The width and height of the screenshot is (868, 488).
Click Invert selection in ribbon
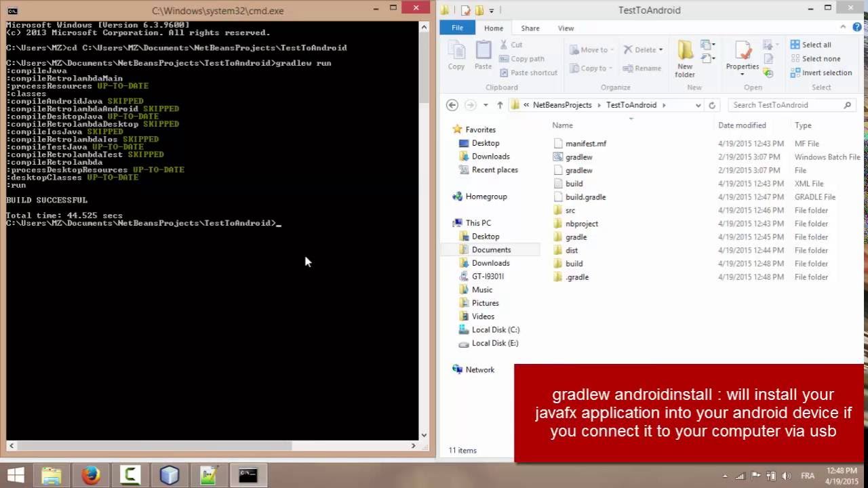(821, 73)
